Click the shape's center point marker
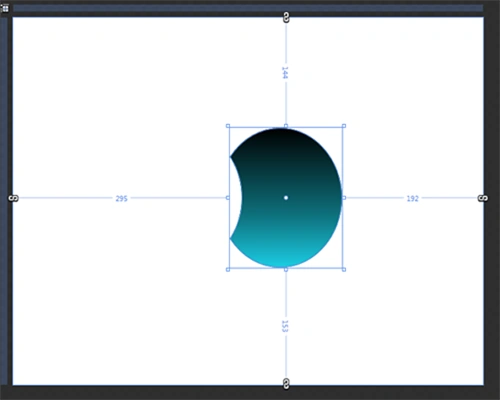The height and width of the screenshot is (400, 500). 286,198
